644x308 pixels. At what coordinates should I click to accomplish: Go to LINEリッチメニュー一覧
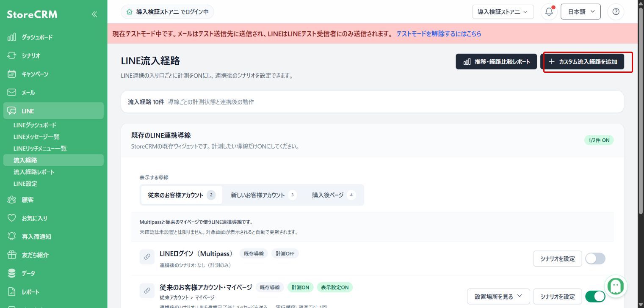40,148
